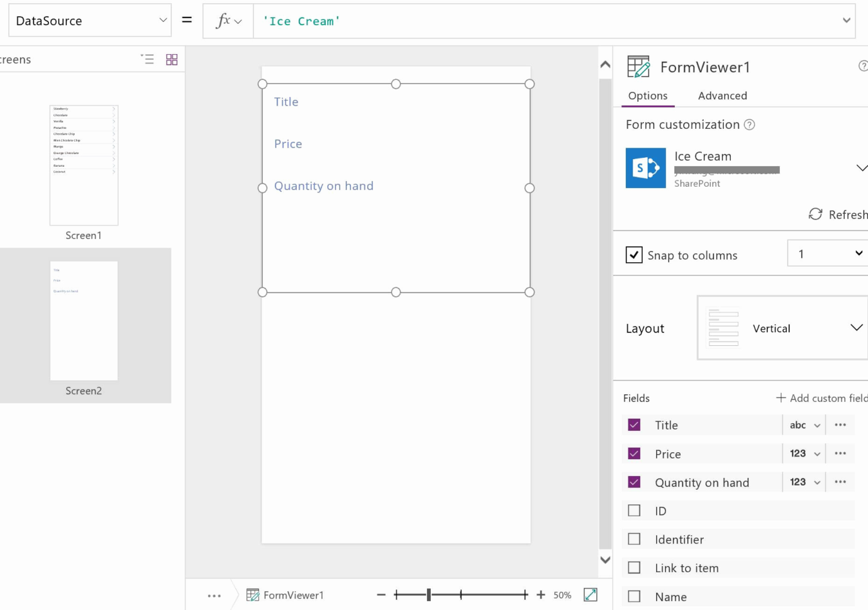Select the Screen1 thumbnail

(x=84, y=165)
